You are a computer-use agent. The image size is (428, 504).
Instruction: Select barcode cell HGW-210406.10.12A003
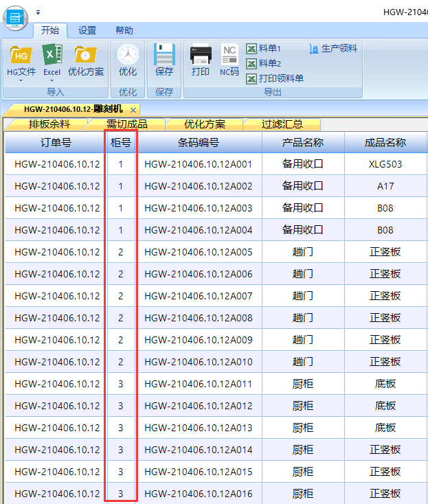click(199, 208)
